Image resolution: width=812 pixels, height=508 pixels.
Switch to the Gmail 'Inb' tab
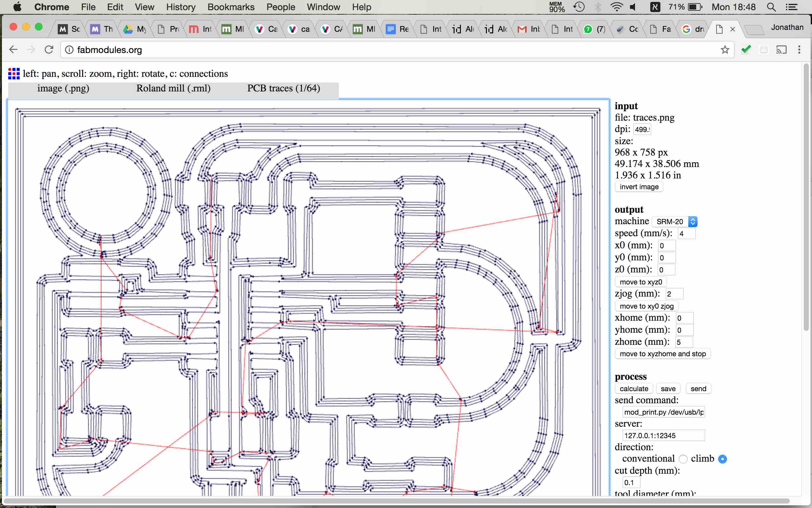pyautogui.click(x=529, y=29)
